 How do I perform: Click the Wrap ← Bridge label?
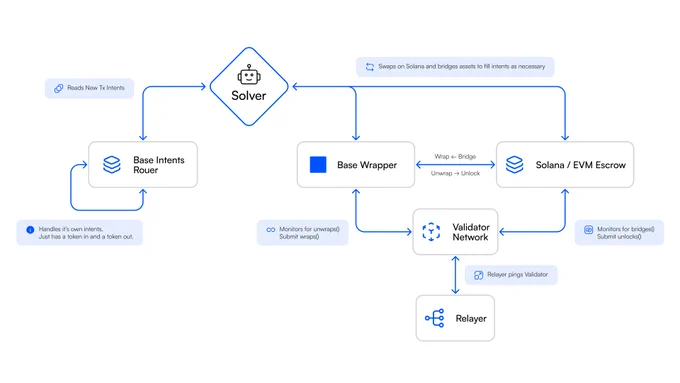[455, 157]
